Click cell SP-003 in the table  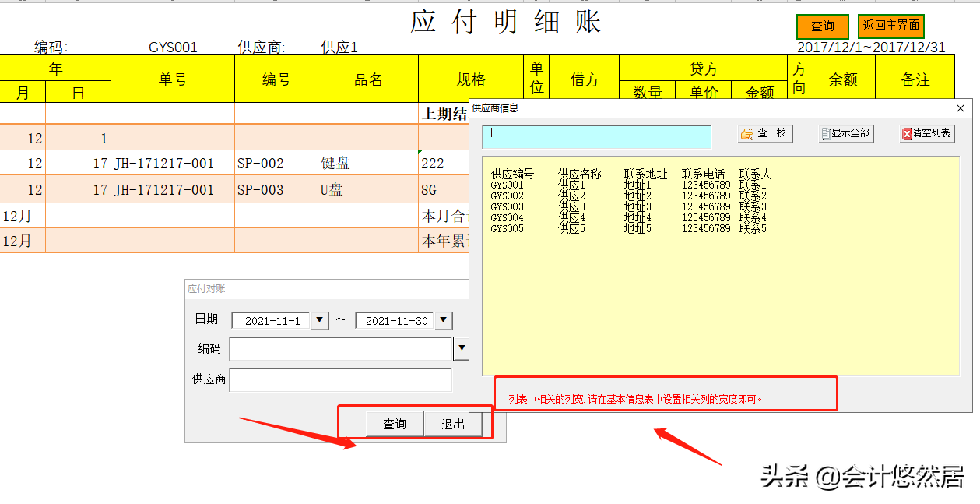[x=276, y=189]
